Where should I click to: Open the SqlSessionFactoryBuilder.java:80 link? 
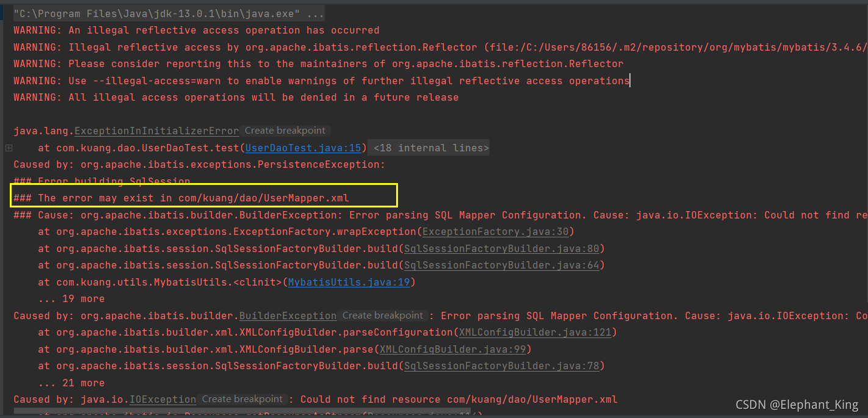pyautogui.click(x=501, y=248)
